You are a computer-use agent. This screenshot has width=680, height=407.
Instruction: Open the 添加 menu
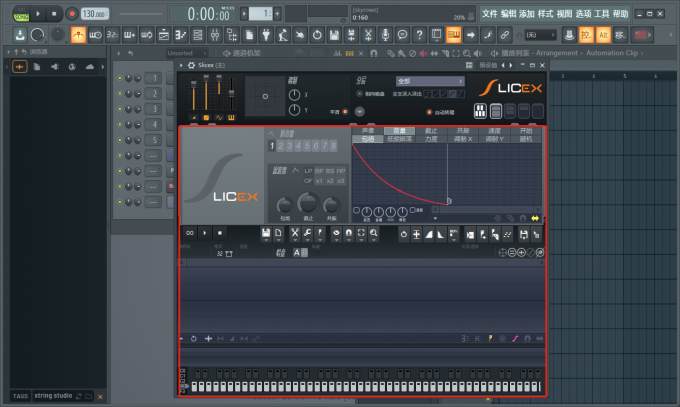coord(527,14)
